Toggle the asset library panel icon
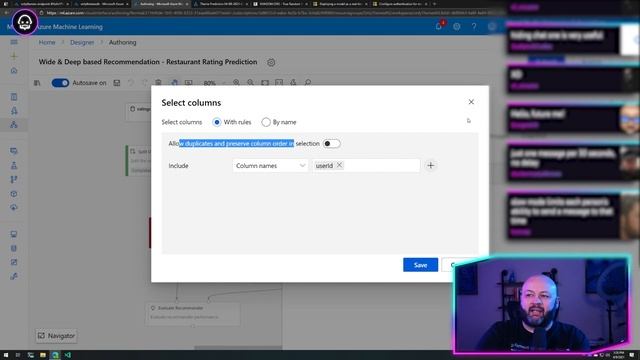This screenshot has width=640, height=360. tap(37, 83)
